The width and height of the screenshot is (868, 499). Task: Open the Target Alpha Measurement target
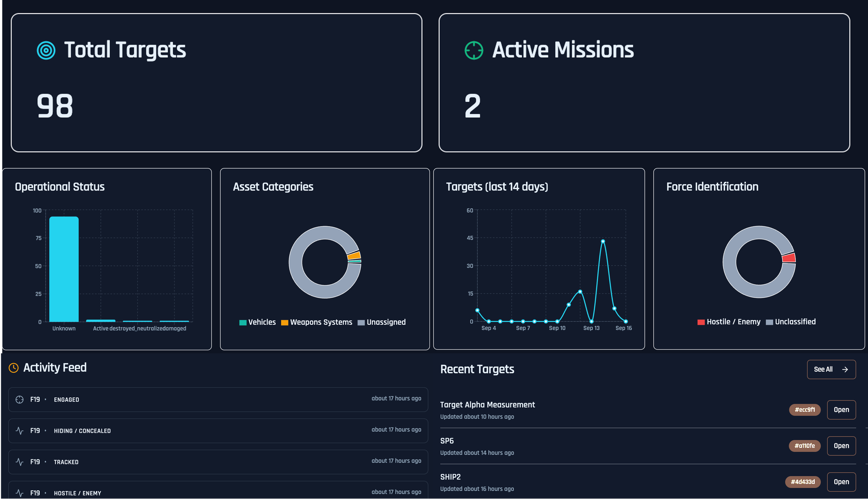tap(841, 410)
